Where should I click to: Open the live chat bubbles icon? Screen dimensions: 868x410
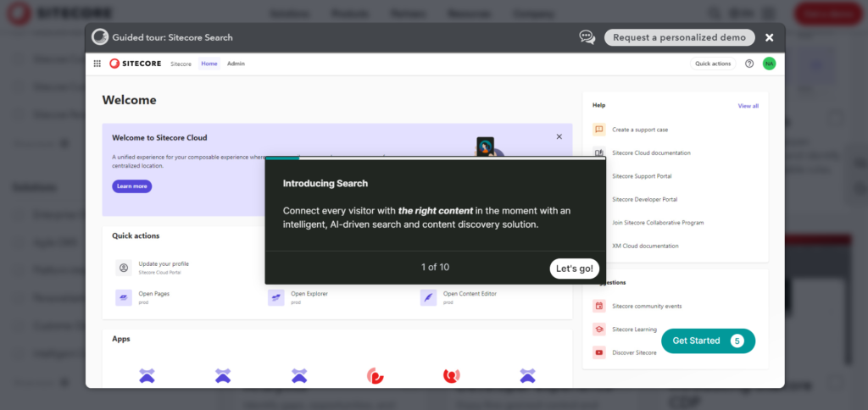587,37
